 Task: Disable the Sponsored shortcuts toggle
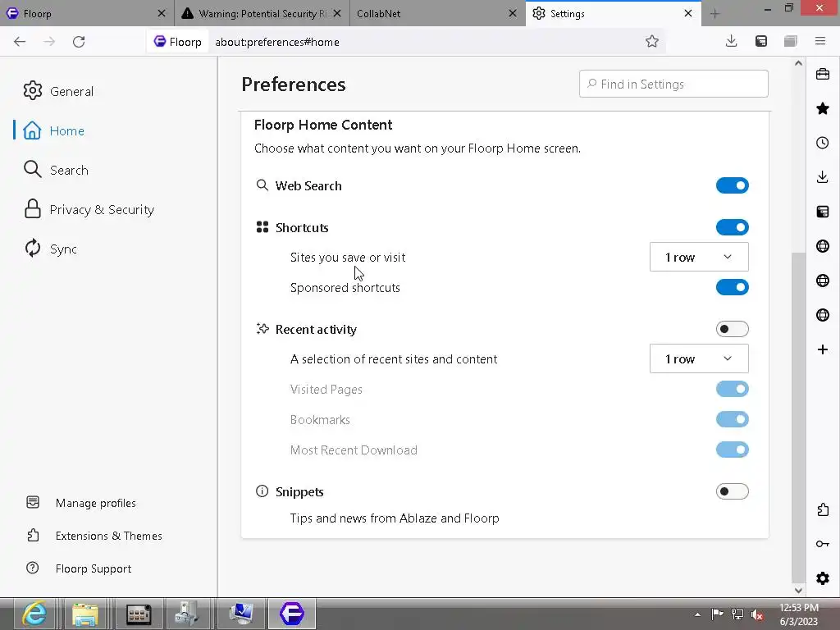coord(733,287)
